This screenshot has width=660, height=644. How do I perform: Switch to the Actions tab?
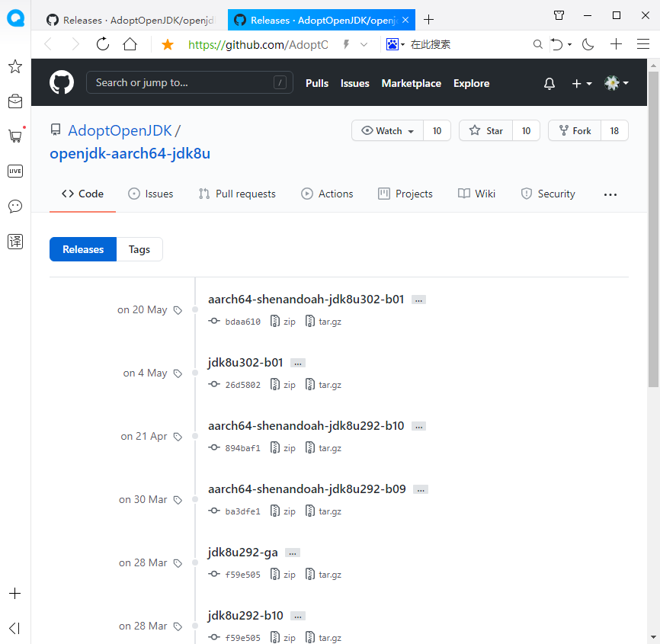pos(327,194)
